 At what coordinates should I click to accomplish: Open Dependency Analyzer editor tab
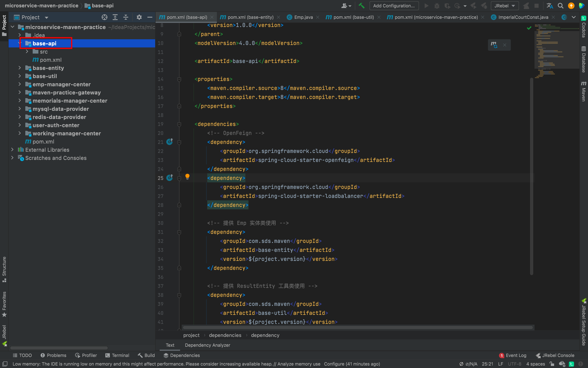click(207, 345)
